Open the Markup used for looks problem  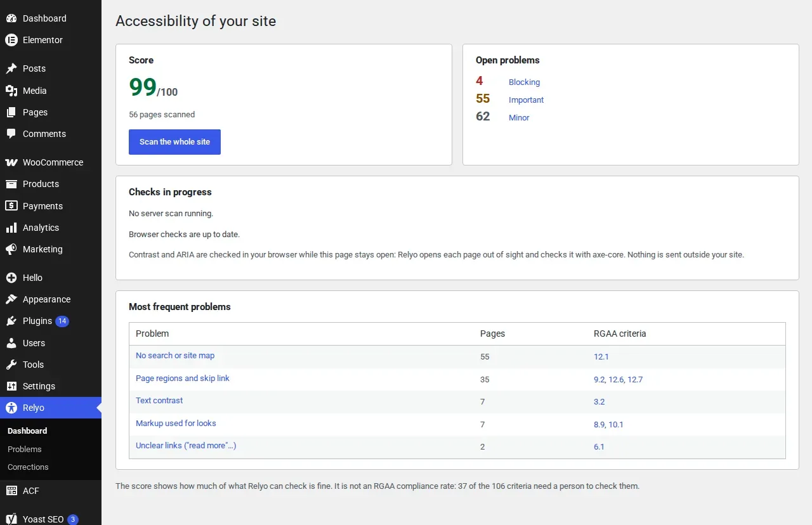176,424
